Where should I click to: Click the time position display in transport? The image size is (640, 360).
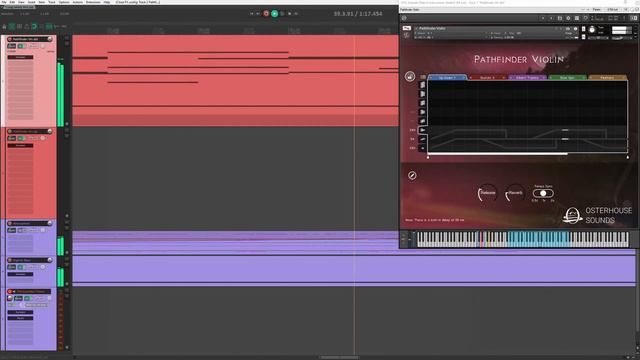(x=358, y=13)
